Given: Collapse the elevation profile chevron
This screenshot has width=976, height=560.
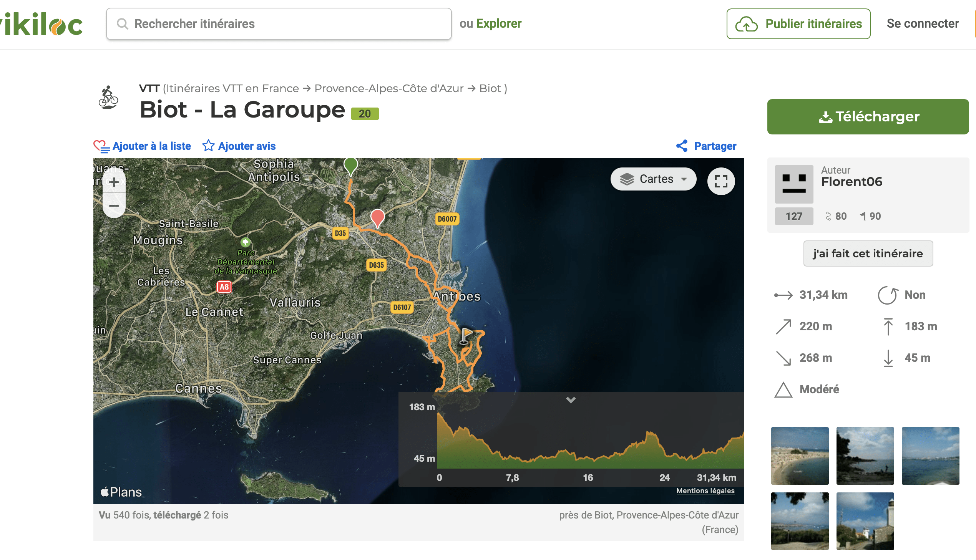Looking at the screenshot, I should pos(571,400).
